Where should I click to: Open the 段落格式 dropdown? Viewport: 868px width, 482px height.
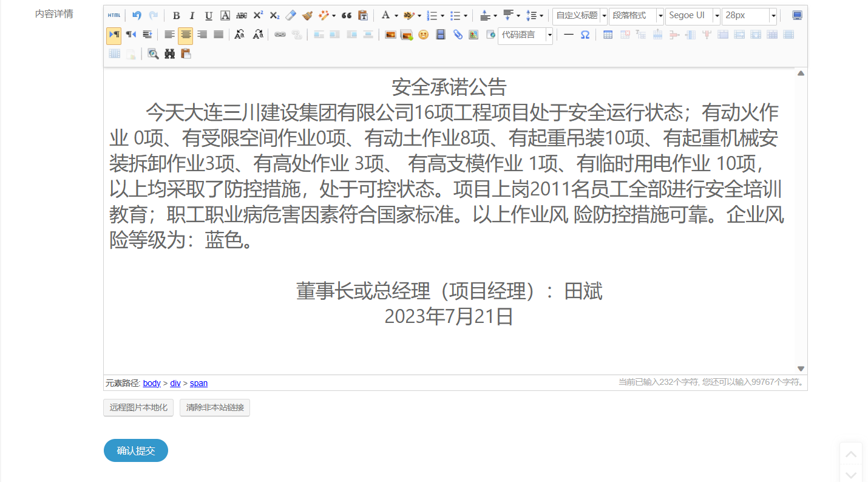pos(637,16)
